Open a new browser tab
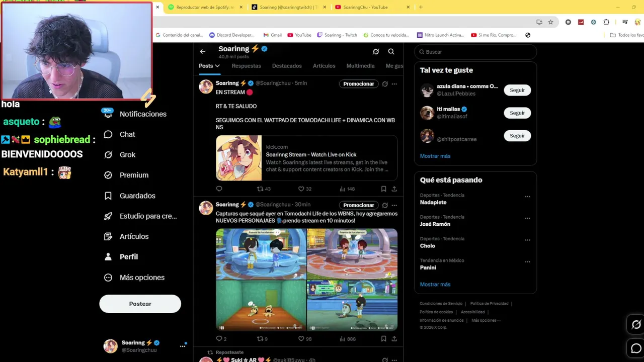 click(421, 7)
